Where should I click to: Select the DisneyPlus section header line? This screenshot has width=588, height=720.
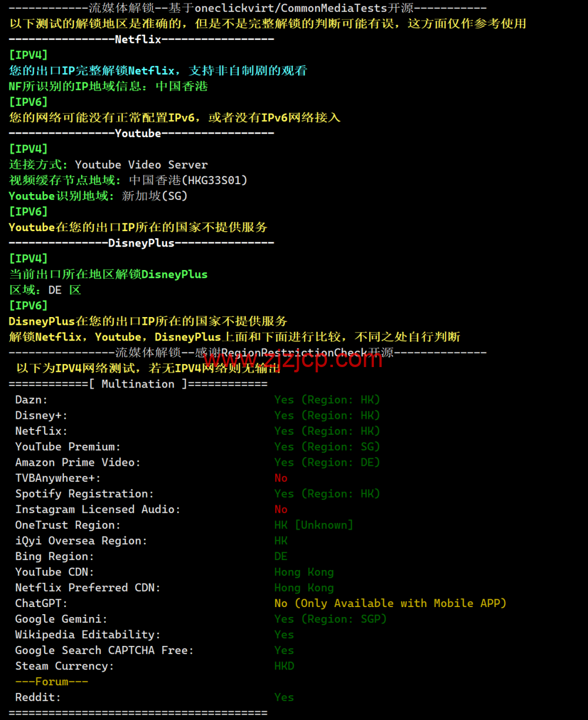141,242
